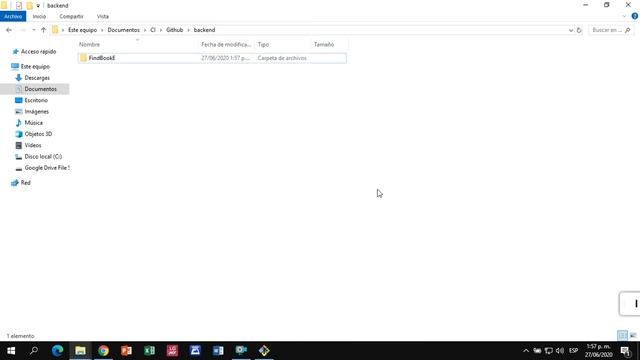Click the search magnifier icon
The image size is (640, 360).
click(628, 30)
